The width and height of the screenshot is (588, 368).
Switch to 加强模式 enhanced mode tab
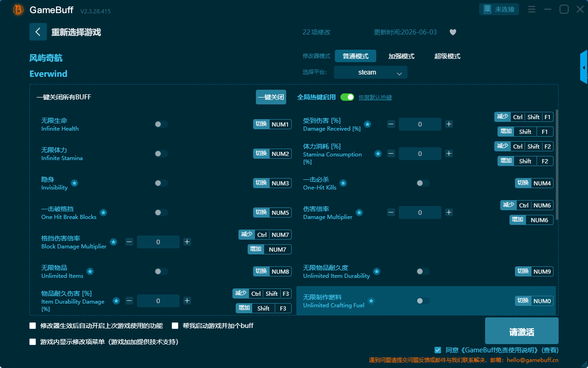401,56
